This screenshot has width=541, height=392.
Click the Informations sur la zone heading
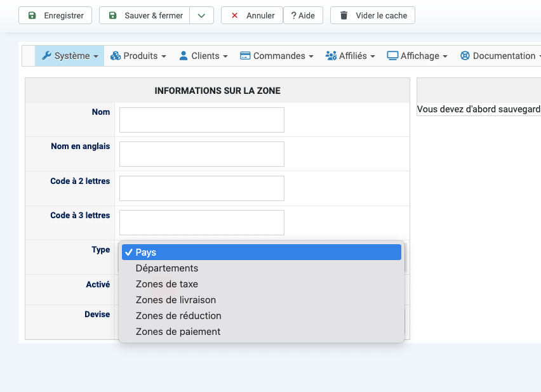[x=217, y=91]
